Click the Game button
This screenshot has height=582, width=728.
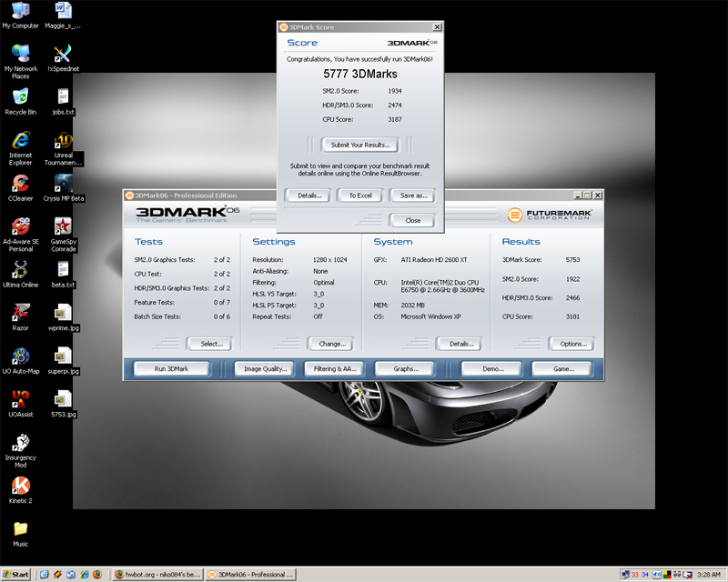pos(563,369)
